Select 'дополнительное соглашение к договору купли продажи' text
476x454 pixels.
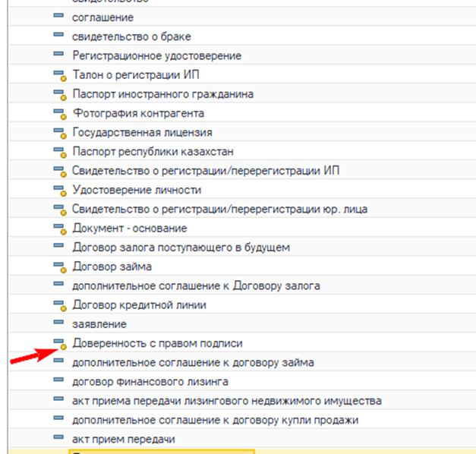[x=215, y=420]
